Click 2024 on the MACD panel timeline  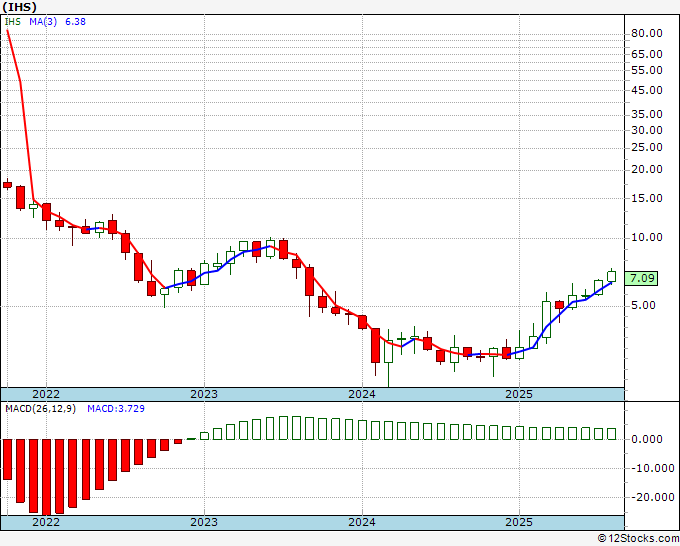pyautogui.click(x=362, y=522)
